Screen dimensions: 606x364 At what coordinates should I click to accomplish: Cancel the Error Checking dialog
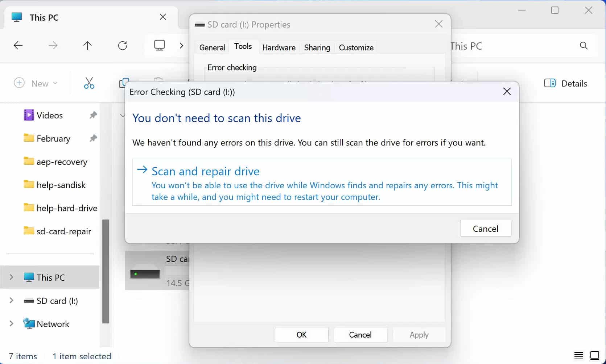pos(485,229)
